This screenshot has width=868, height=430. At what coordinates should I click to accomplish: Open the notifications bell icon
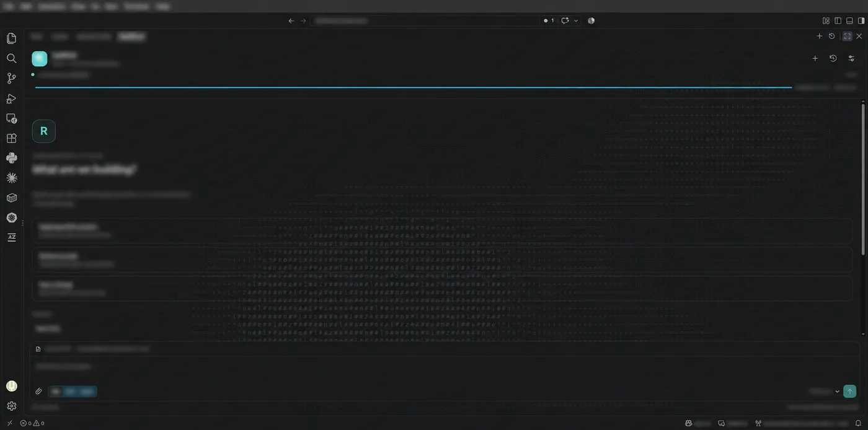point(859,423)
